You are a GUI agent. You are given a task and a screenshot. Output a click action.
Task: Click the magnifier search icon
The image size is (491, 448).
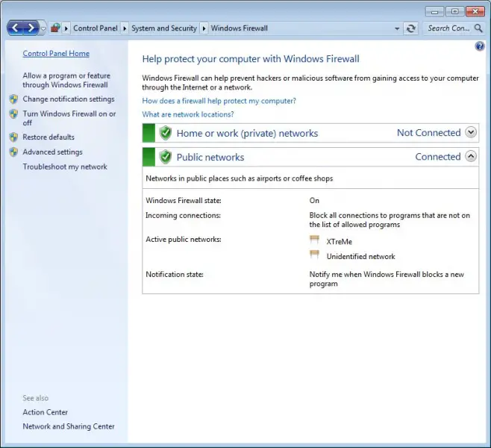478,28
